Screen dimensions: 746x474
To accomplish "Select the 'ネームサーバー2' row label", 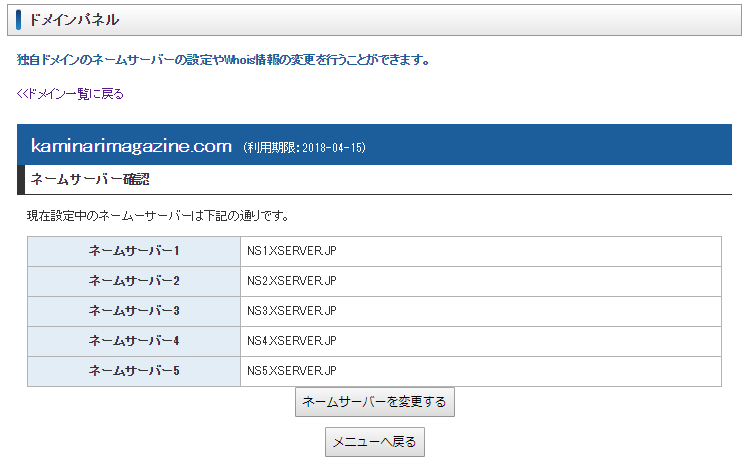I will point(134,282).
